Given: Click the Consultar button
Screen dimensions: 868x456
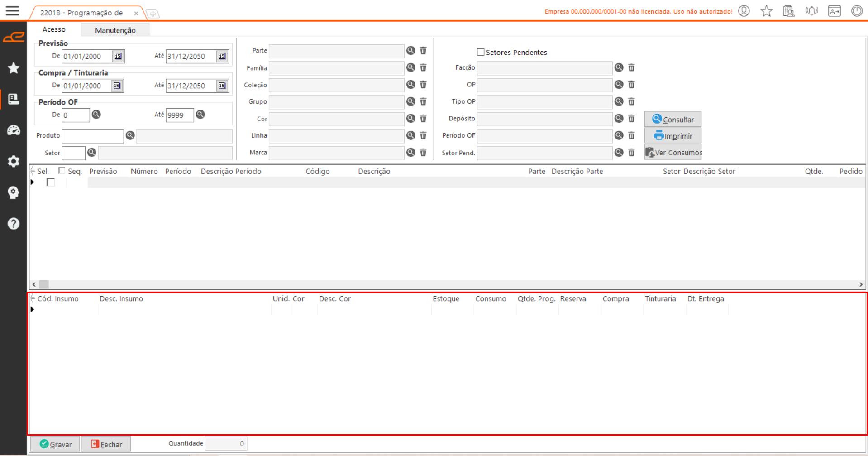Looking at the screenshot, I should 672,120.
